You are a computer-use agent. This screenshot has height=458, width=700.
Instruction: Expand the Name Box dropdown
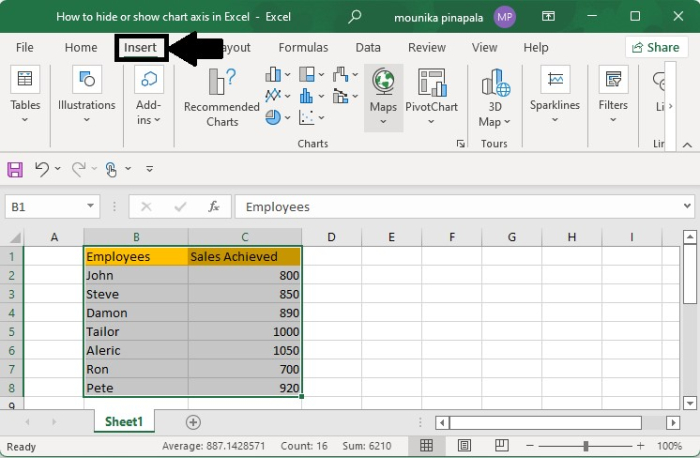point(90,207)
